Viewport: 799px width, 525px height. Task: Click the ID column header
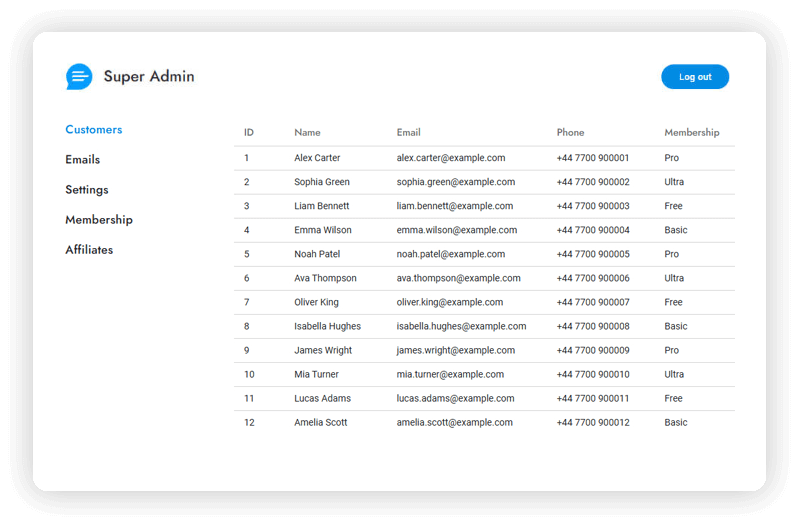pyautogui.click(x=249, y=133)
